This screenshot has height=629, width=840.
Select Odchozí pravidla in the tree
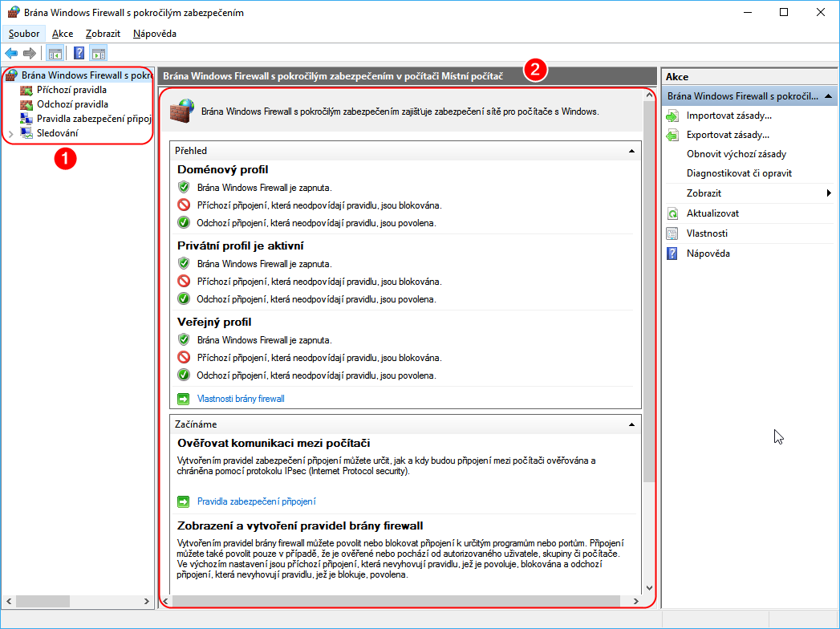72,104
